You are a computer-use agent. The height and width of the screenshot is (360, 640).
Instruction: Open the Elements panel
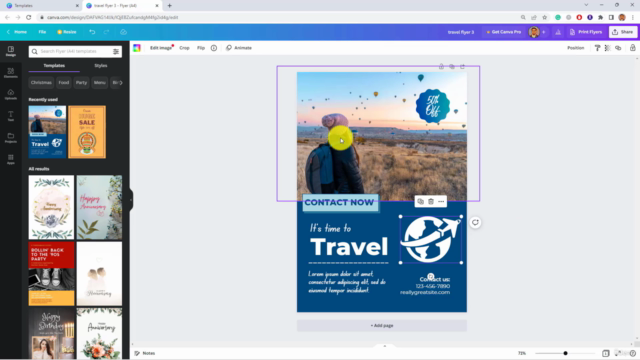[11, 73]
